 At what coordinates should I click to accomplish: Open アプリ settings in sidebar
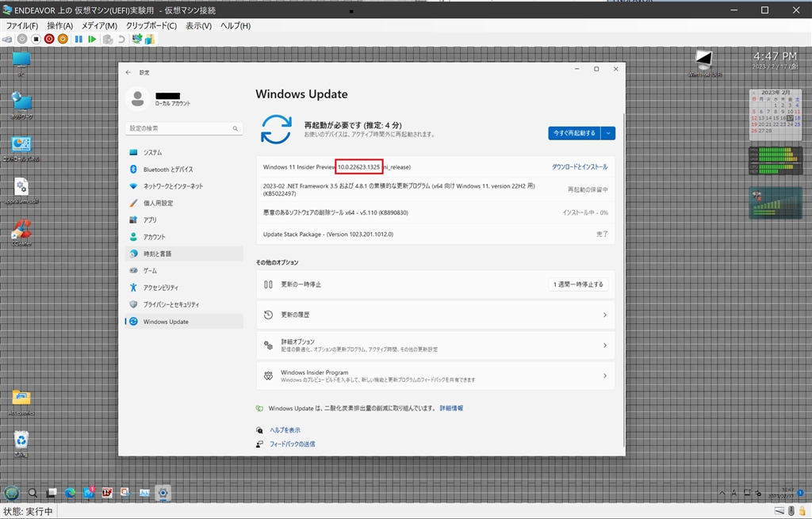tap(184, 220)
